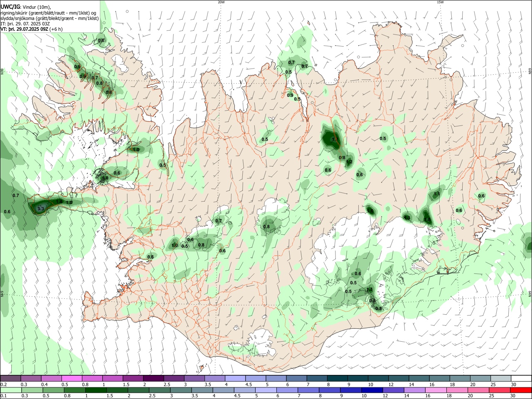The height and width of the screenshot is (399, 532).
Task: Select the pale grey swatch labeled 25 in snow legend
Action: click(501, 378)
